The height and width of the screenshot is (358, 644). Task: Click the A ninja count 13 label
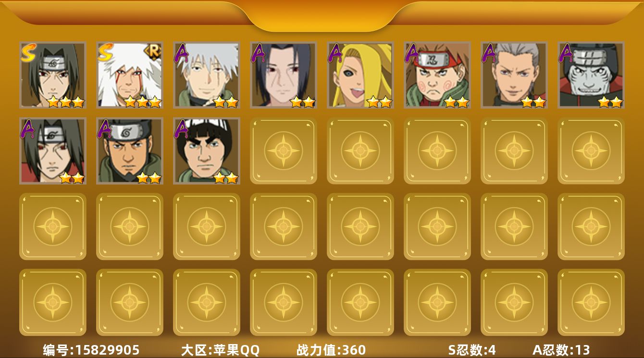(x=561, y=350)
